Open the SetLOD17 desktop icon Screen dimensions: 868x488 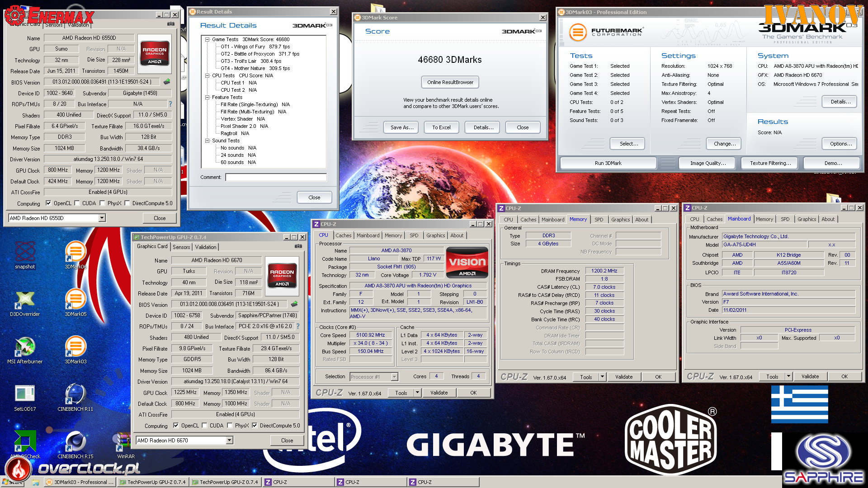pyautogui.click(x=25, y=397)
